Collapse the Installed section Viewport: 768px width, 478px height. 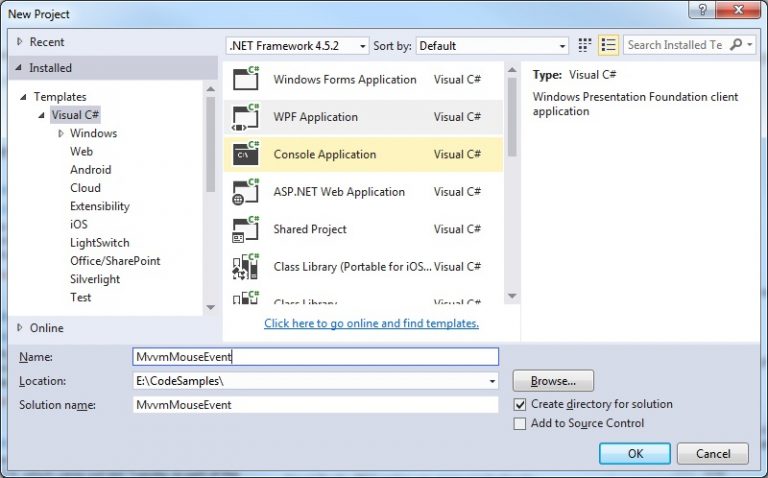(x=19, y=68)
